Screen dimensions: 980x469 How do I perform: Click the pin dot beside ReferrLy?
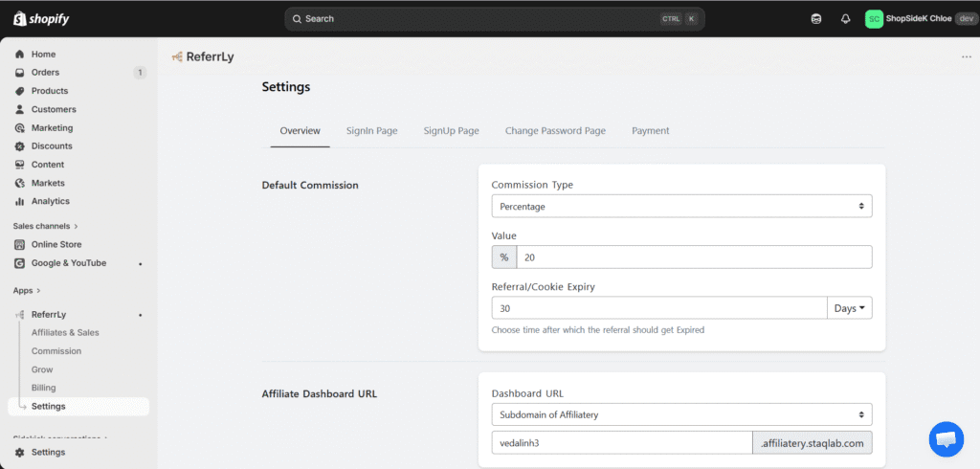click(140, 315)
